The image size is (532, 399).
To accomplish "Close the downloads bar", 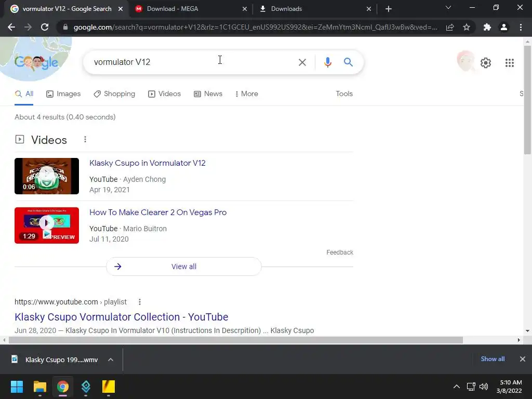I will pos(523,359).
